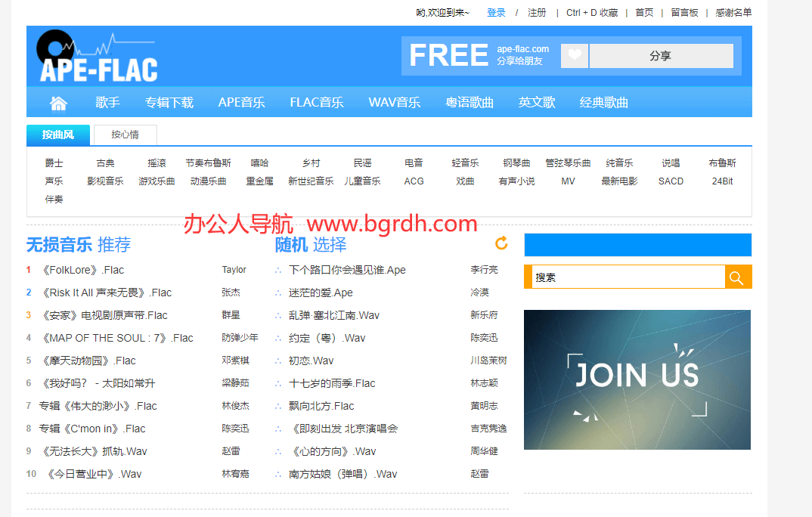The width and height of the screenshot is (812, 517).
Task: Choose the 钢琴曲 genre link
Action: 516,163
